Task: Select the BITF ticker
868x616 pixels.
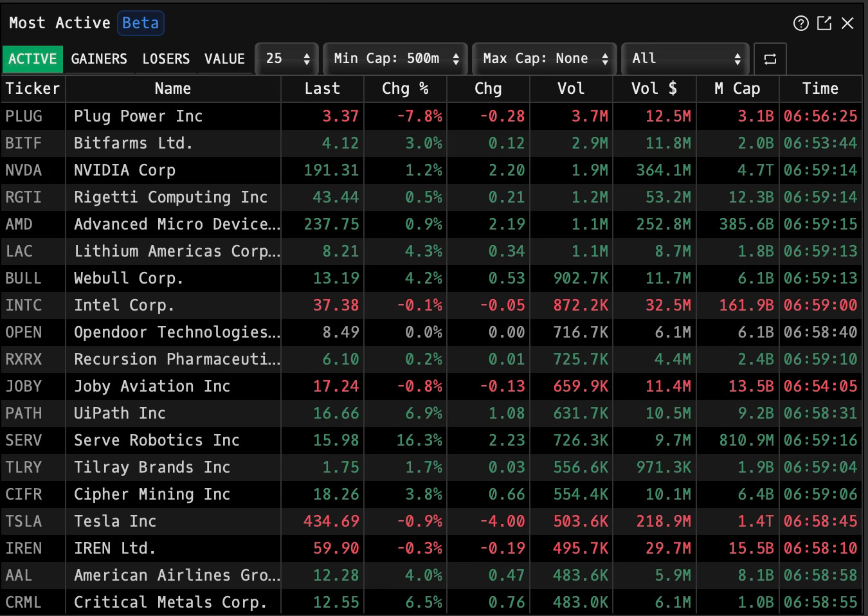Action: 24,143
